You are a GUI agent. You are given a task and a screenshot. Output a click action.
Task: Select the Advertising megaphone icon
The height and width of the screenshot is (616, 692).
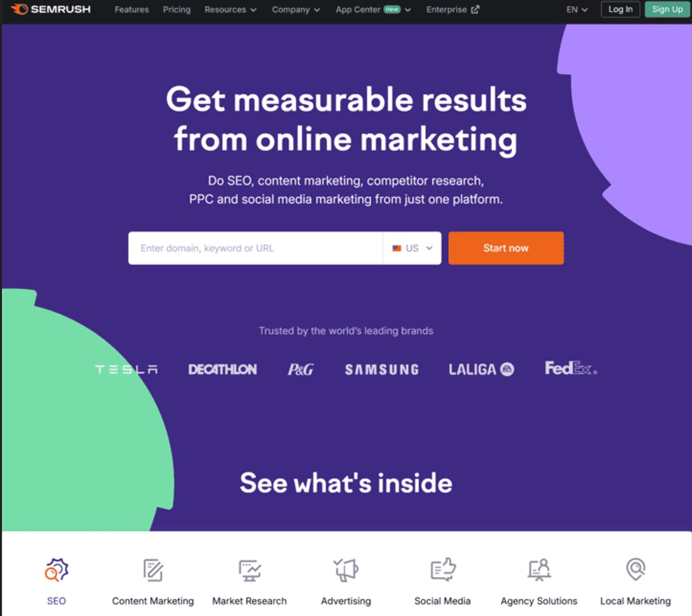pyautogui.click(x=346, y=570)
